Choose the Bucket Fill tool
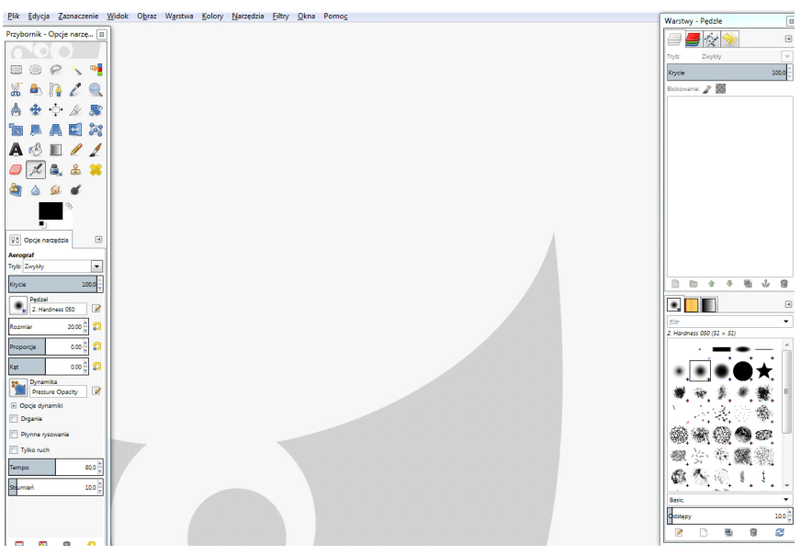800x555 pixels. click(x=36, y=149)
